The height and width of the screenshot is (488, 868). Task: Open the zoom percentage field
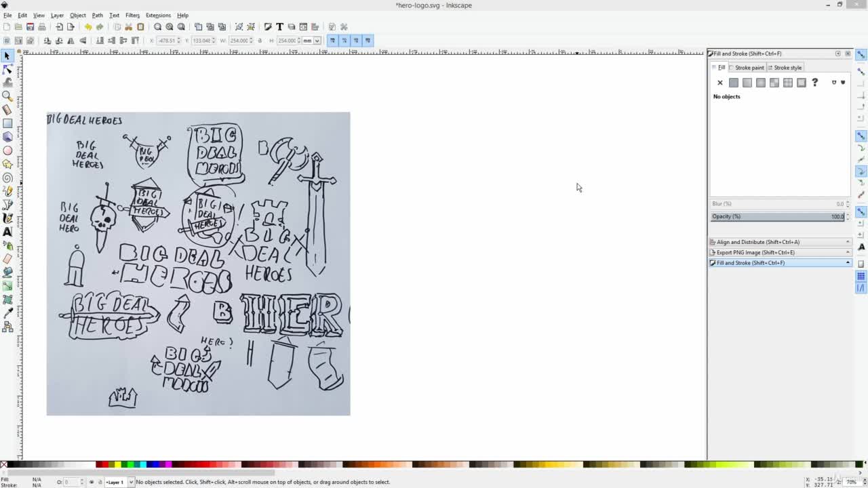852,482
